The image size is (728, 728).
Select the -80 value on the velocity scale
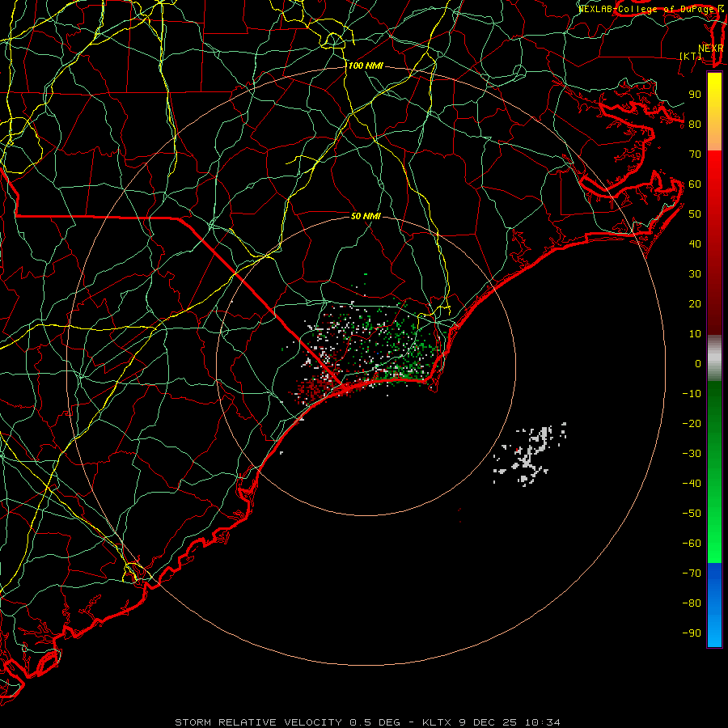pyautogui.click(x=692, y=603)
